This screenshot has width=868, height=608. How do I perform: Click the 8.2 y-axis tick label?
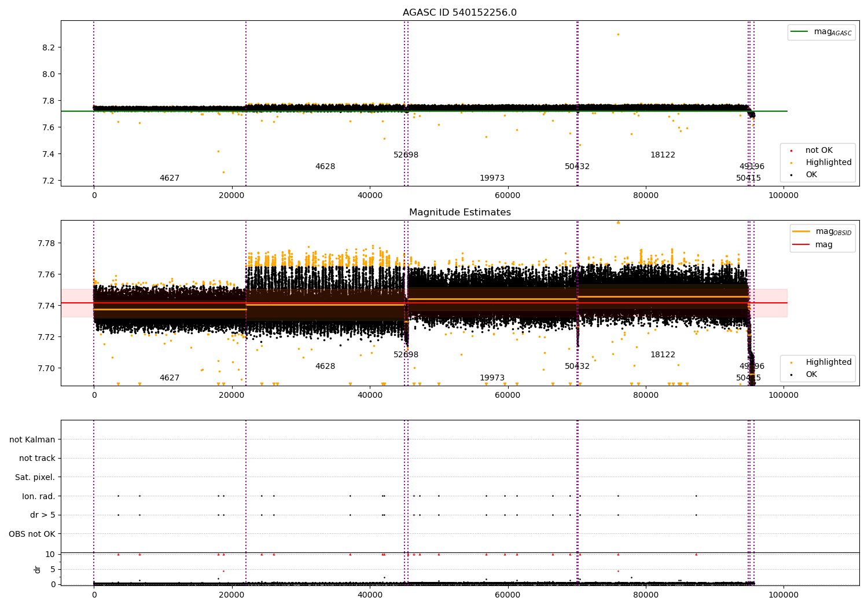(49, 47)
